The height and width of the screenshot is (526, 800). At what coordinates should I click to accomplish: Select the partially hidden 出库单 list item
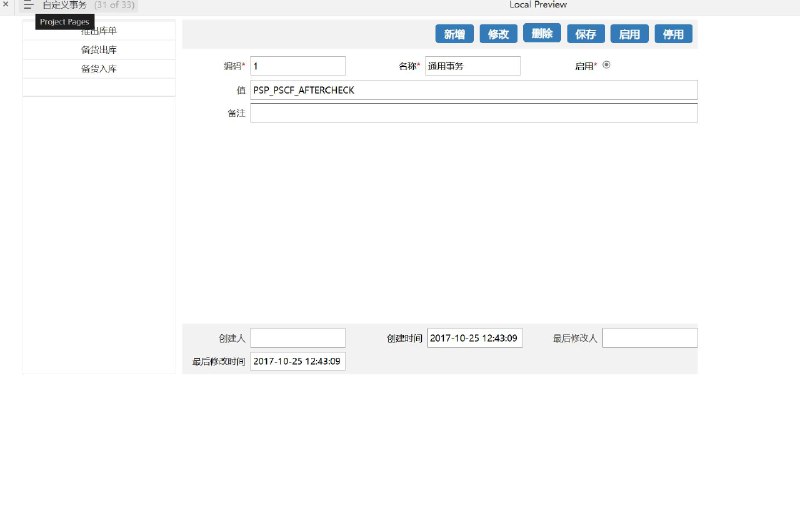(x=99, y=31)
